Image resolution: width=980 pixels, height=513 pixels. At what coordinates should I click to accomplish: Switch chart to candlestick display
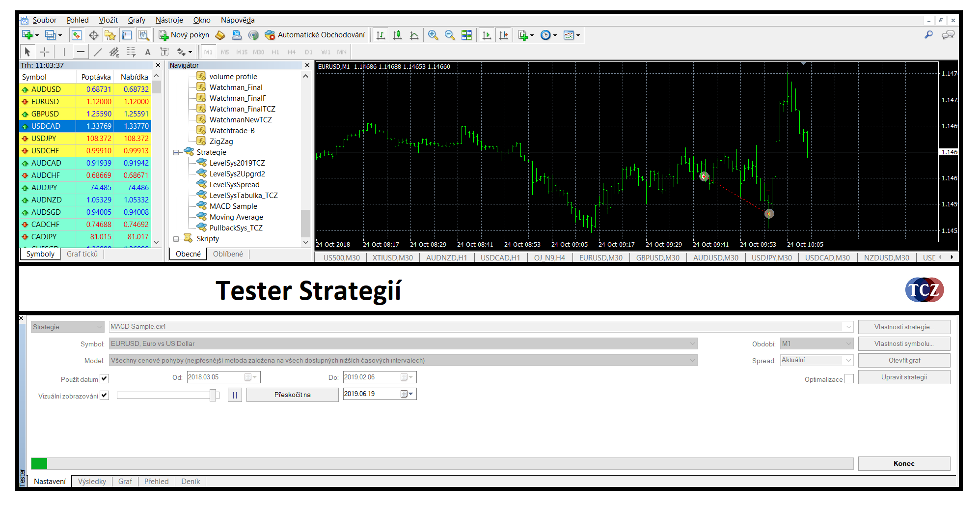point(397,35)
